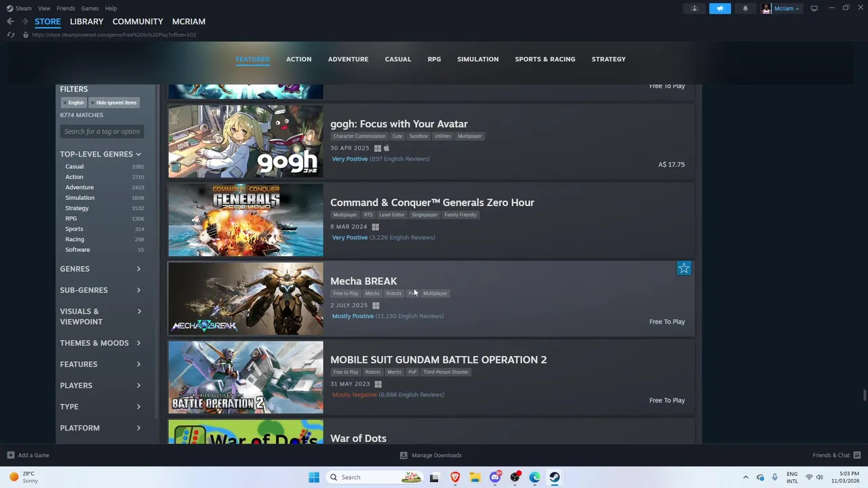
Task: Open the View menu
Action: coord(44,8)
